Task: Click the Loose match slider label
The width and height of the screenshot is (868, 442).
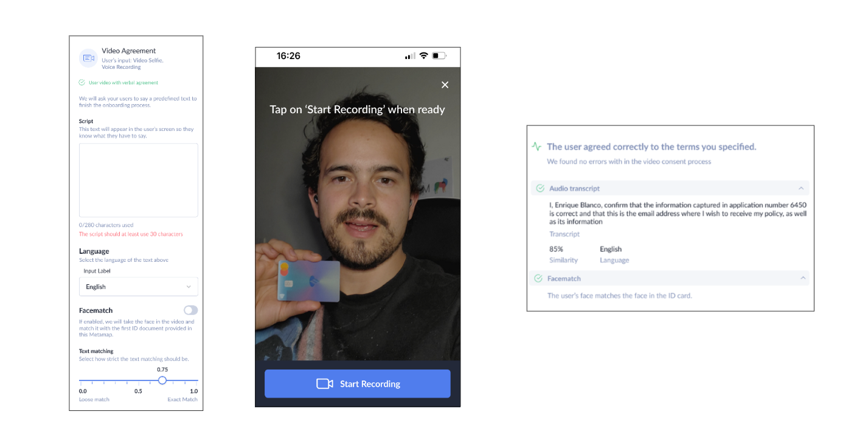Action: [94, 399]
